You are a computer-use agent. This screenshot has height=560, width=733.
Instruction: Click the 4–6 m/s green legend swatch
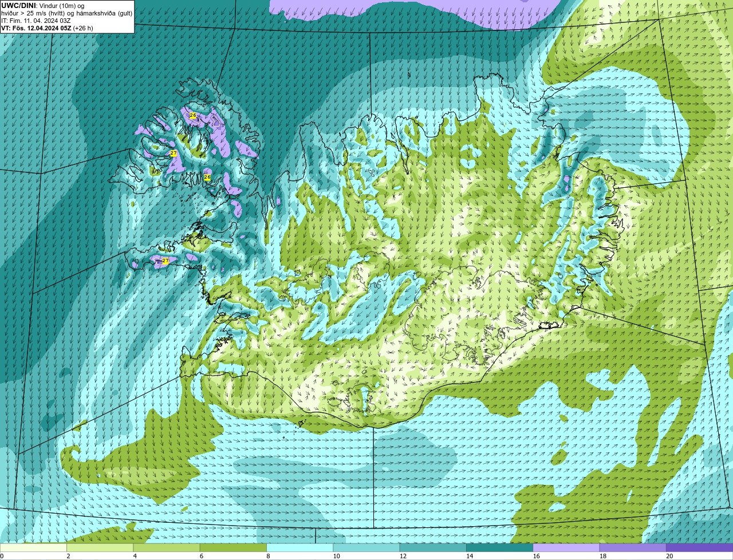[167, 547]
